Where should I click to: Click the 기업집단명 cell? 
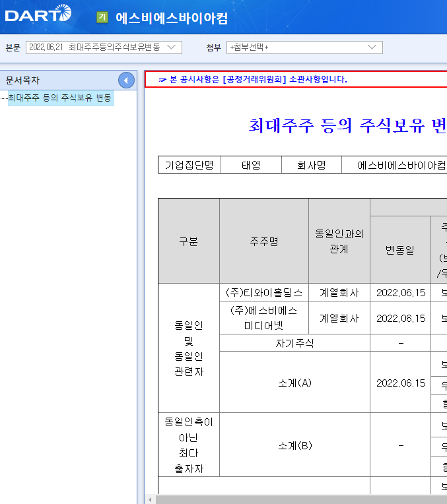[189, 165]
